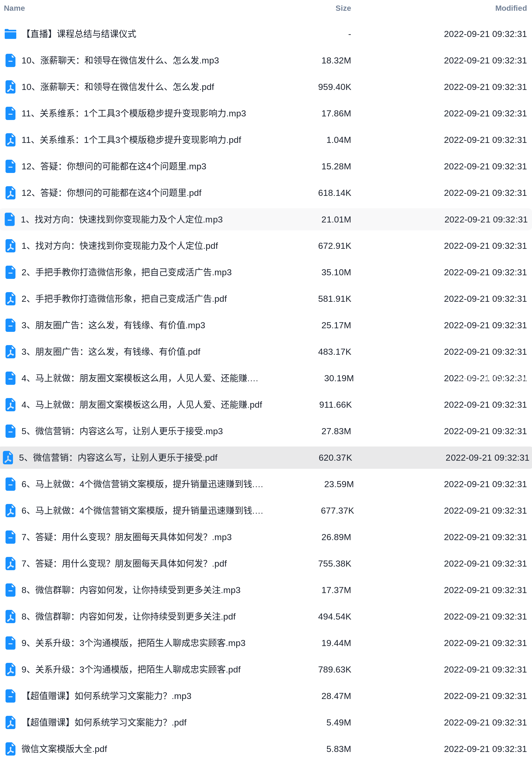Open 9、关系升级：3个沟通模版，把陌生人聊成忠实顾客.pdf
Screen dimensions: 532x763
(131, 669)
